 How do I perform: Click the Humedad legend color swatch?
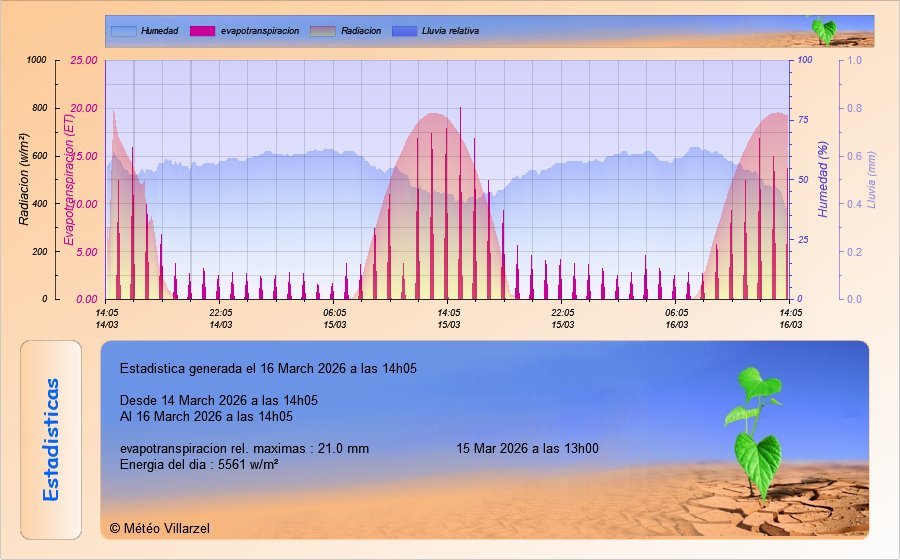point(123,31)
